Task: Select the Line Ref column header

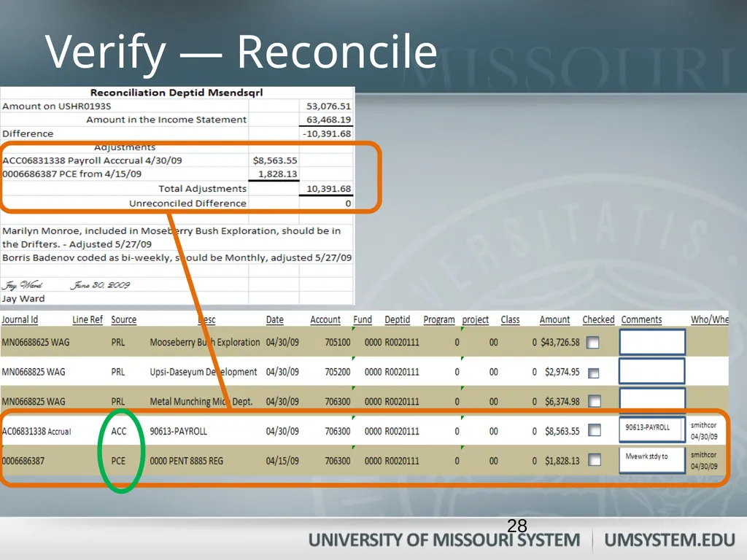Action: pyautogui.click(x=88, y=319)
